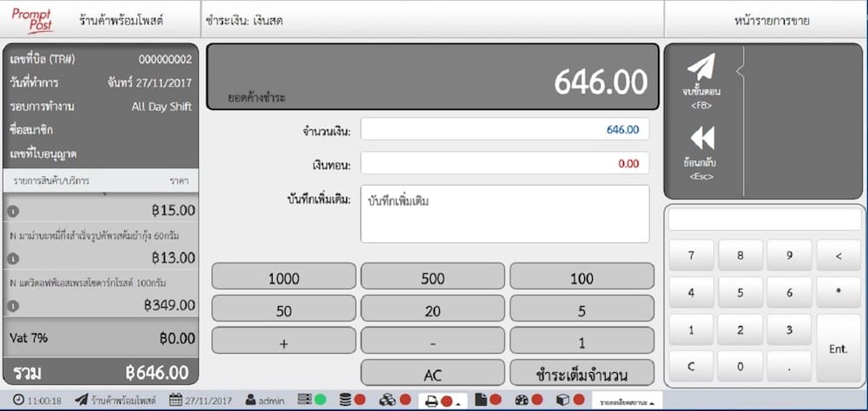Click the rewind go back icon (Esc)
Image resolution: width=868 pixels, height=411 pixels.
point(701,139)
